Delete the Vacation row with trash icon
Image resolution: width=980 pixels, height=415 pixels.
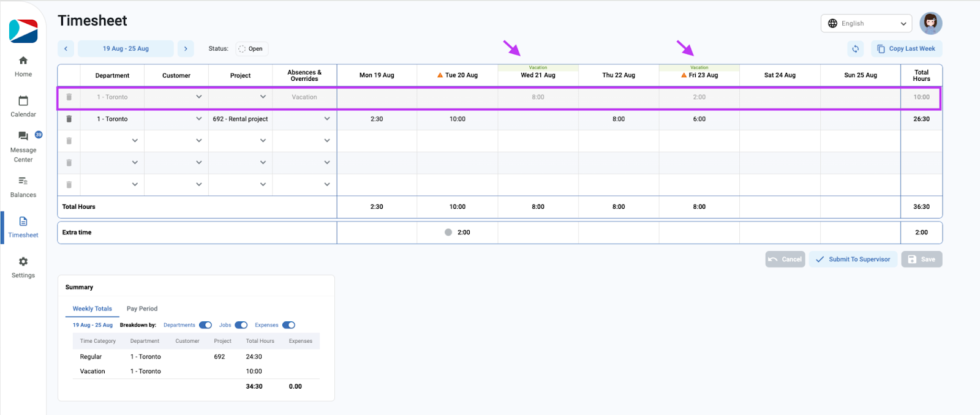pos(69,97)
